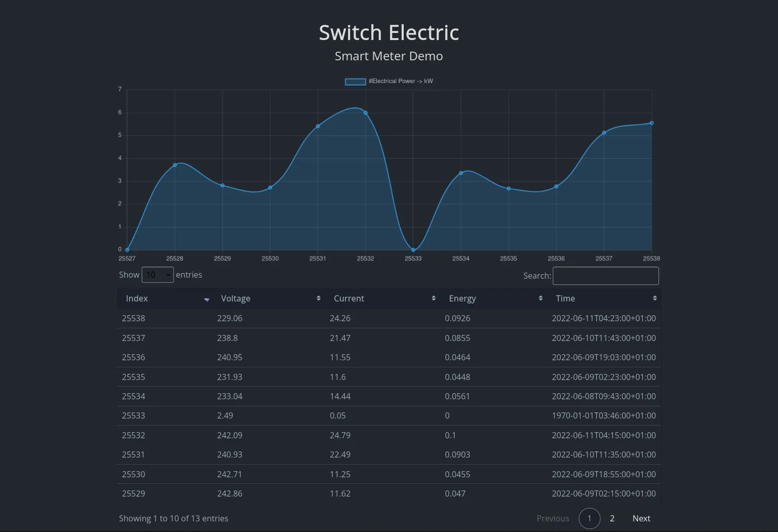This screenshot has width=778, height=532.
Task: Select energy cell 0.0926
Action: [457, 318]
